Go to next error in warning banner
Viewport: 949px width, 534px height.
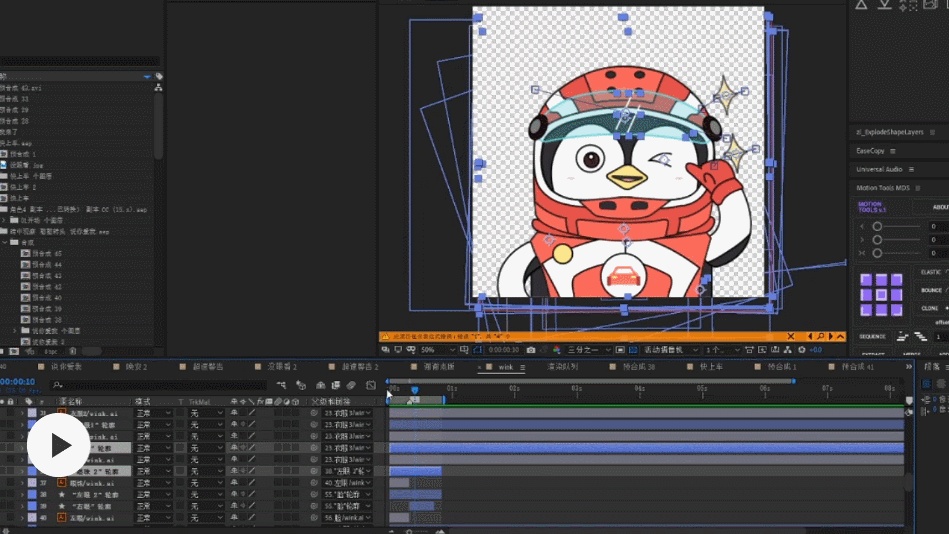click(x=830, y=337)
